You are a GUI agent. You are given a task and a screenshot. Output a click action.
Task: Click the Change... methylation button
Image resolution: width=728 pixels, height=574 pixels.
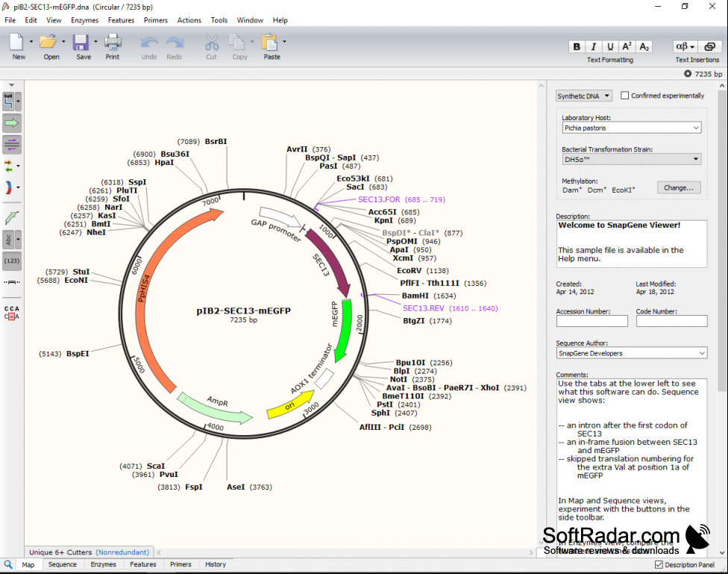(678, 188)
